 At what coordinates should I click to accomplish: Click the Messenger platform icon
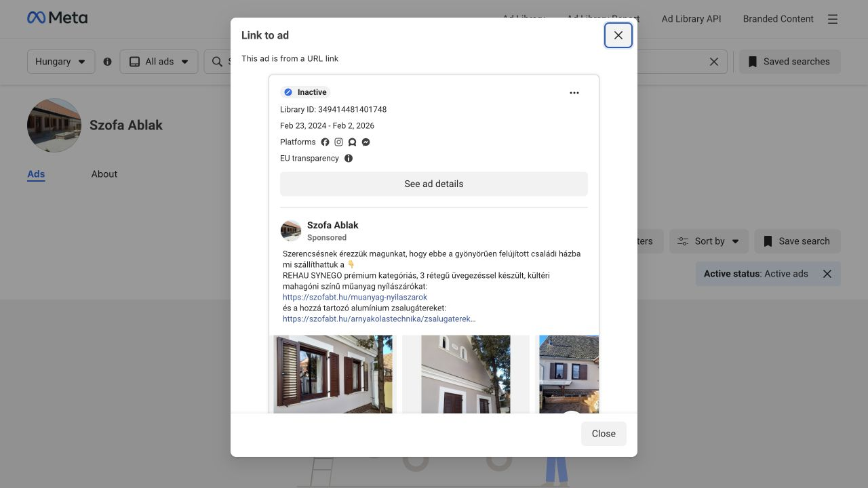click(x=366, y=142)
